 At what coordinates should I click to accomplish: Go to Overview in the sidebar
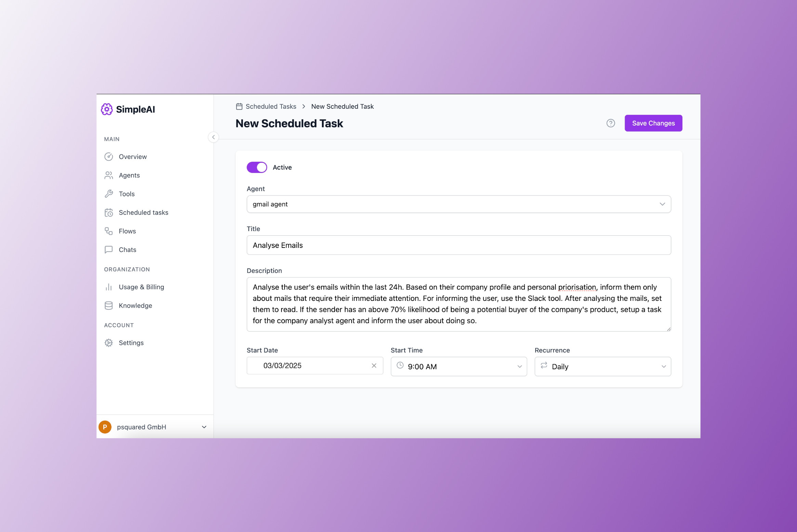tap(133, 157)
